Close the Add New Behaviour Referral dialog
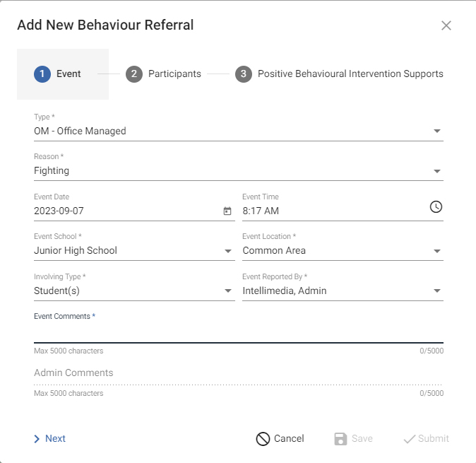This screenshot has width=476, height=463. click(x=446, y=25)
